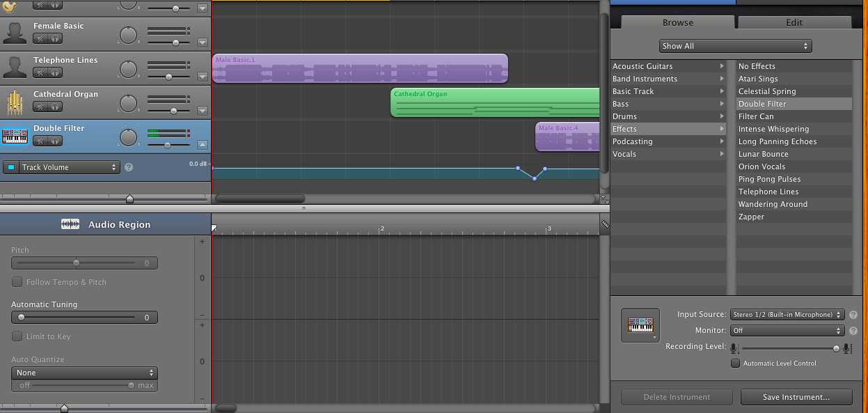Switch to the Edit tab

tap(794, 22)
